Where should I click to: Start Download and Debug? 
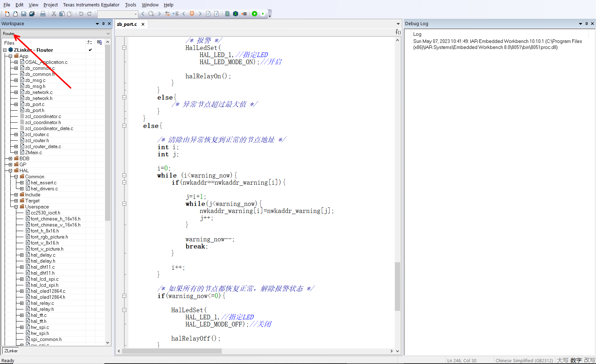coord(255,14)
